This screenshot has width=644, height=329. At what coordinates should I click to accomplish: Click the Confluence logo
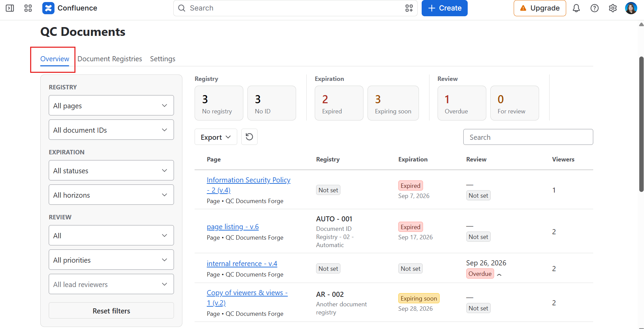[x=48, y=8]
